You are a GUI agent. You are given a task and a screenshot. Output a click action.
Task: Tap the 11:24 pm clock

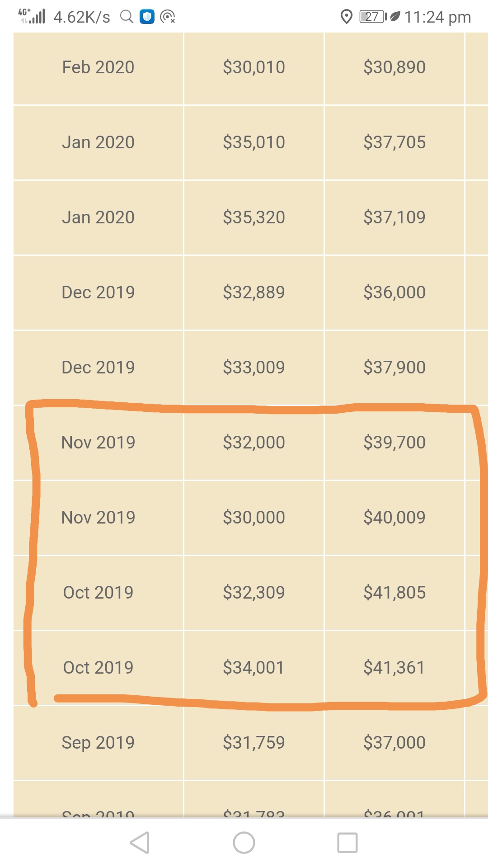437,17
